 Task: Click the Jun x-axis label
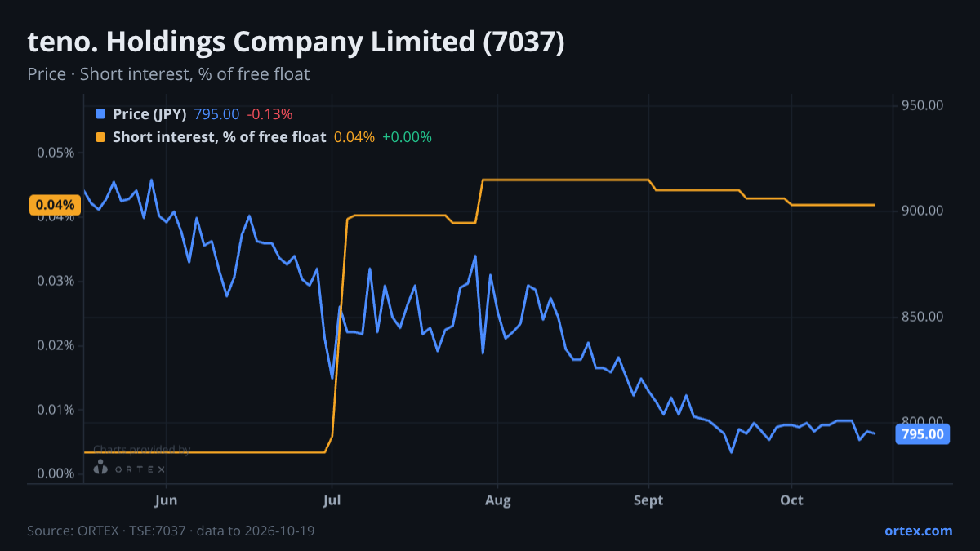click(166, 500)
